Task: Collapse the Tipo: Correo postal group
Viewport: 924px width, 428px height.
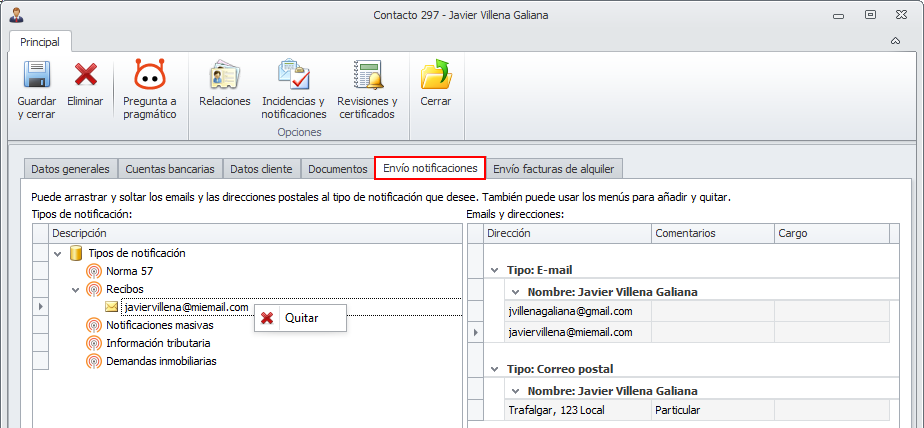Action: [x=494, y=369]
